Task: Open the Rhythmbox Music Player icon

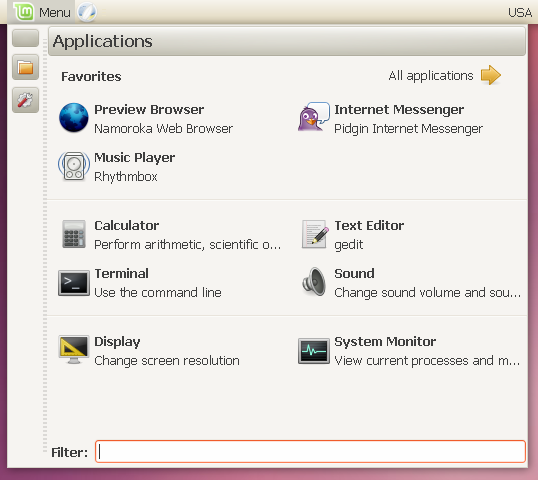Action: click(73, 166)
